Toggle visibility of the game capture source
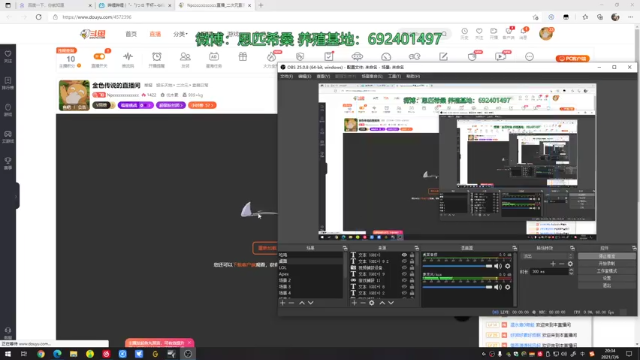The image size is (640, 360). click(x=404, y=280)
